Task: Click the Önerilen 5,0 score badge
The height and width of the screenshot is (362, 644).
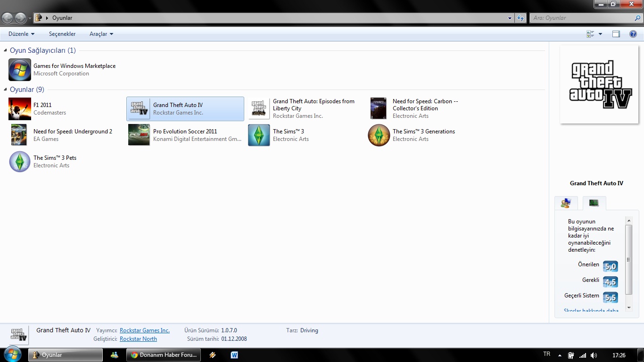Action: click(x=611, y=266)
